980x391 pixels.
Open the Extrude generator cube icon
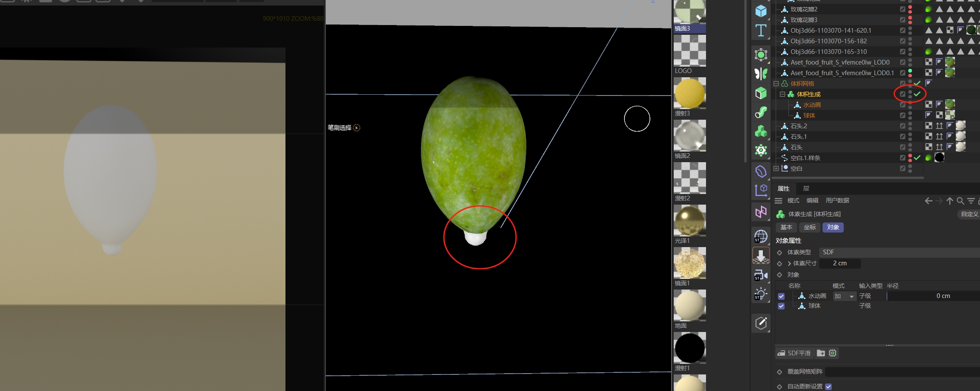pyautogui.click(x=761, y=93)
